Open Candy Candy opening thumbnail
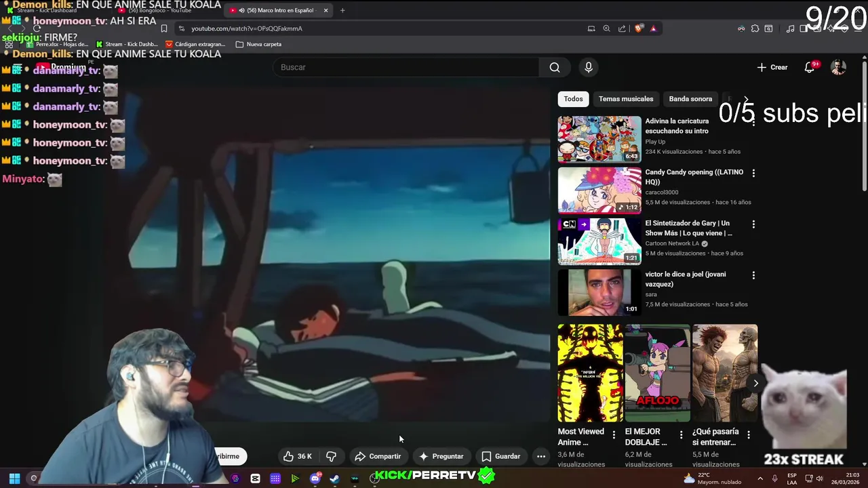The height and width of the screenshot is (488, 868). 599,190
